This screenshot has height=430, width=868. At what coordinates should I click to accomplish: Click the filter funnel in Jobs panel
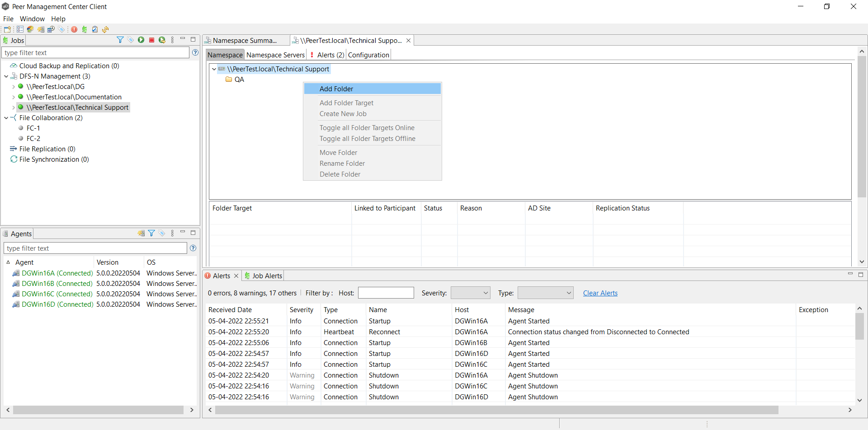120,40
